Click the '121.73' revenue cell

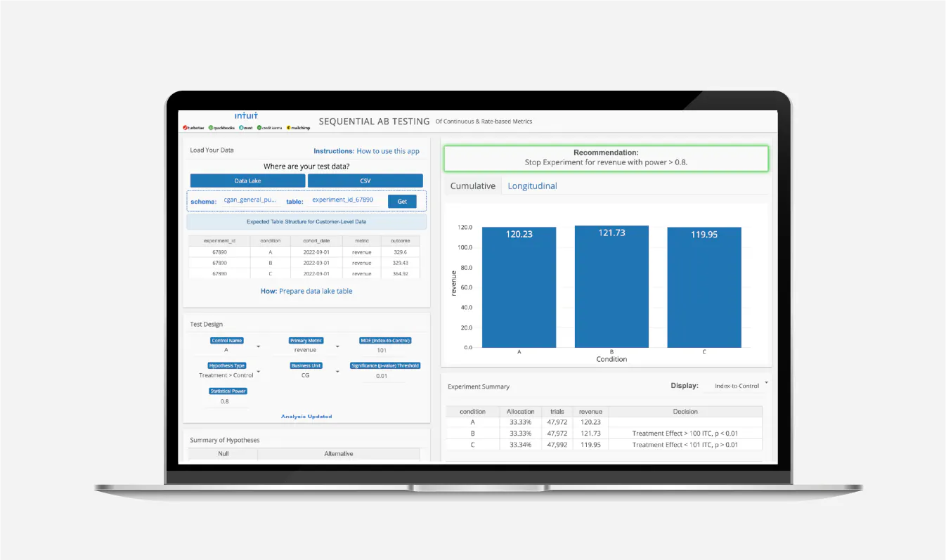(x=590, y=434)
